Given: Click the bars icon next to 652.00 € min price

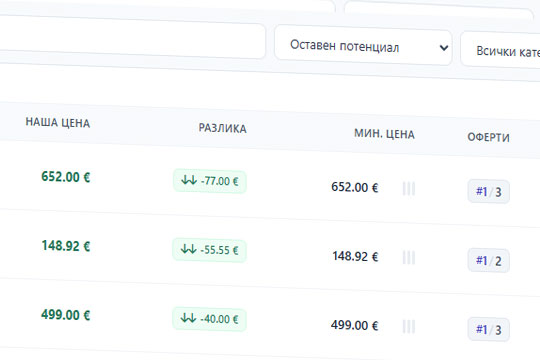Looking at the screenshot, I should click(409, 189).
